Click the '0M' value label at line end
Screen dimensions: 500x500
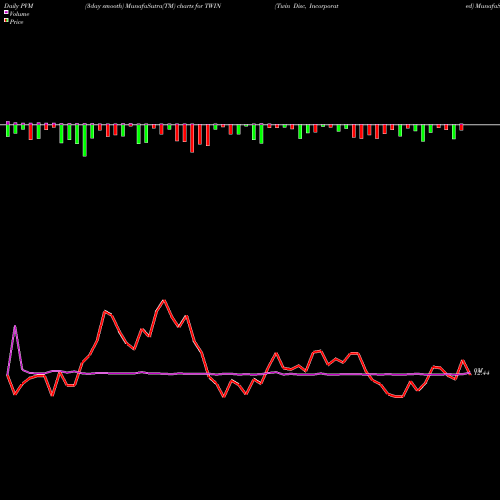tap(478, 370)
